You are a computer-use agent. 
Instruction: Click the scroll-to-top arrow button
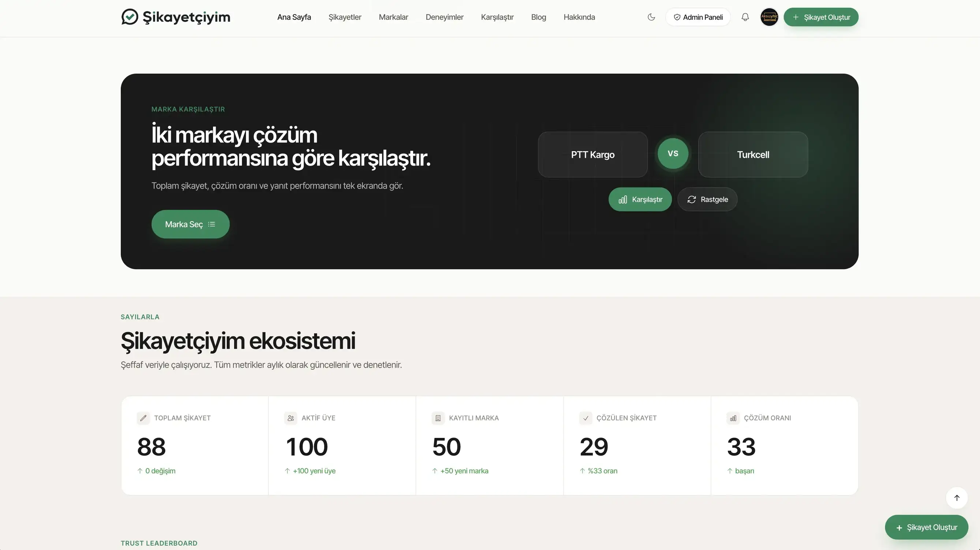tap(957, 498)
